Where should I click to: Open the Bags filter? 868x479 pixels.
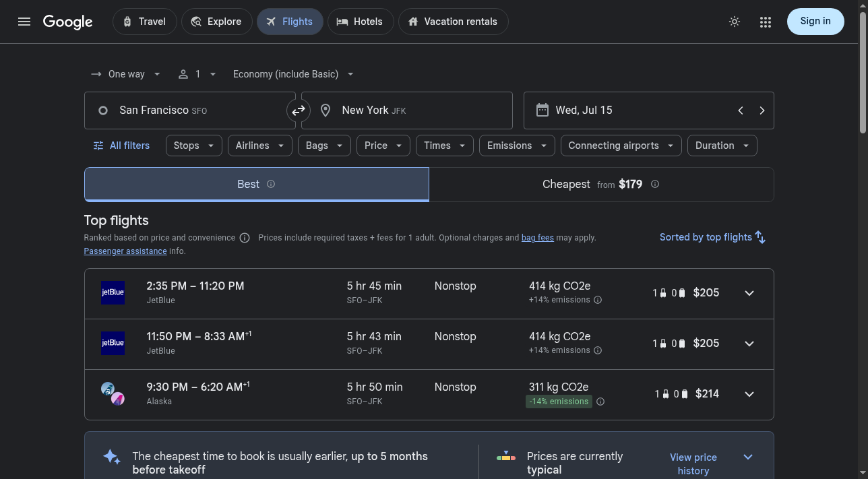click(x=324, y=146)
